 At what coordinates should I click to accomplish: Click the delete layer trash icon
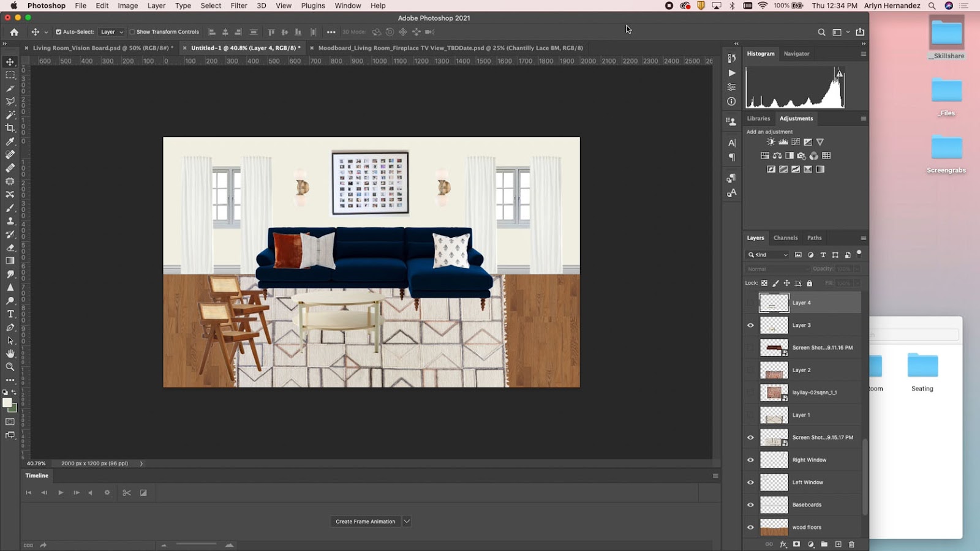tap(851, 544)
